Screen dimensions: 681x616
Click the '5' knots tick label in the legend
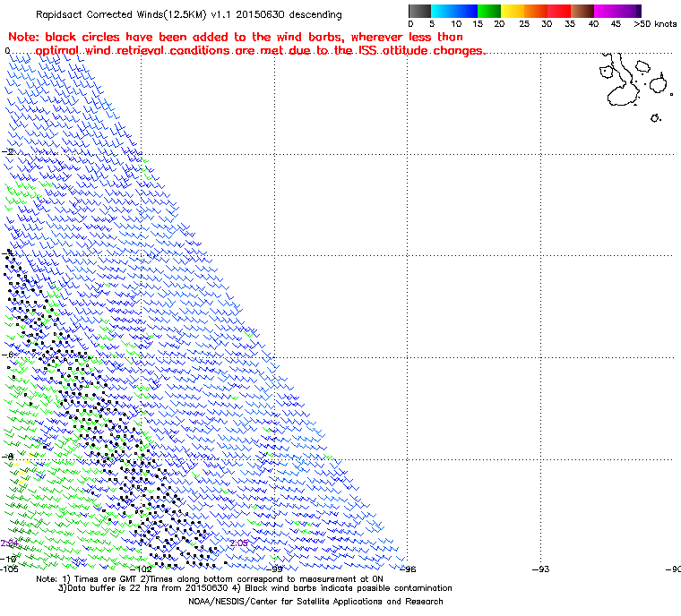point(432,24)
